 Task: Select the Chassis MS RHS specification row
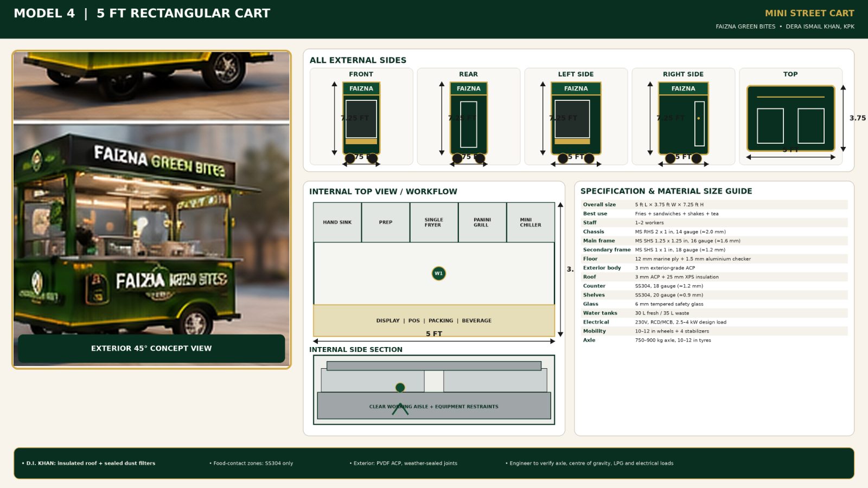tap(714, 232)
